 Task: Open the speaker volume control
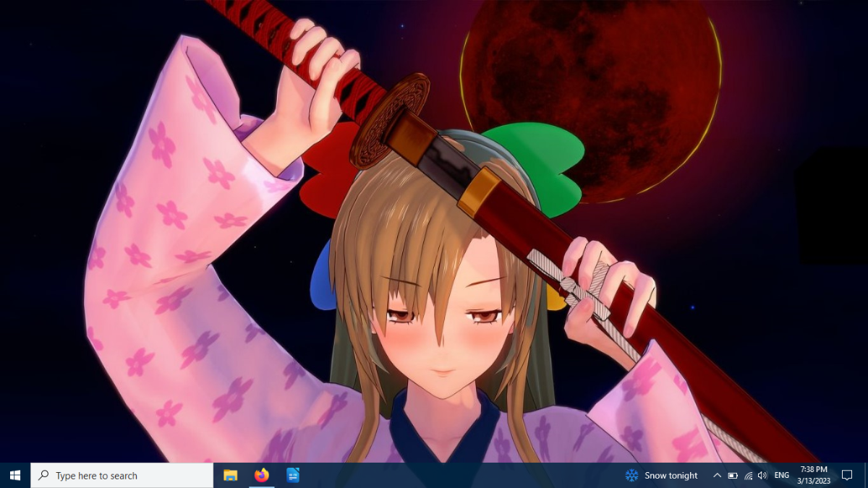[762, 476]
